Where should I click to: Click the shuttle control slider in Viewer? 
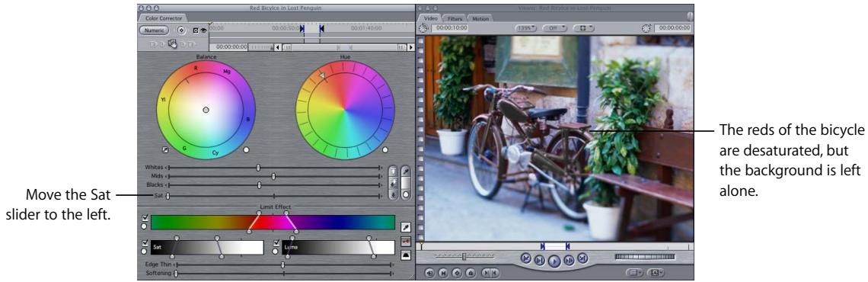tap(464, 256)
